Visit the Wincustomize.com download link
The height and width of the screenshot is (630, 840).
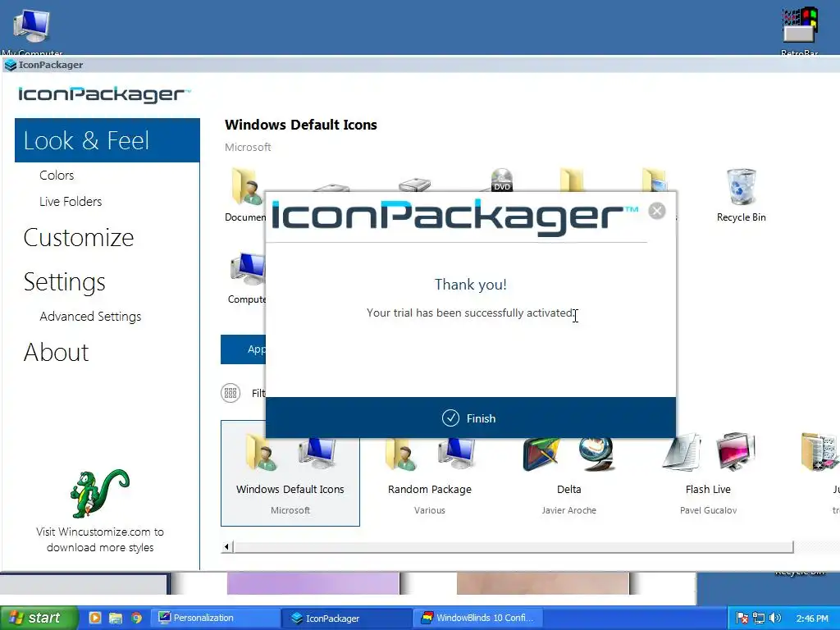[x=100, y=540]
